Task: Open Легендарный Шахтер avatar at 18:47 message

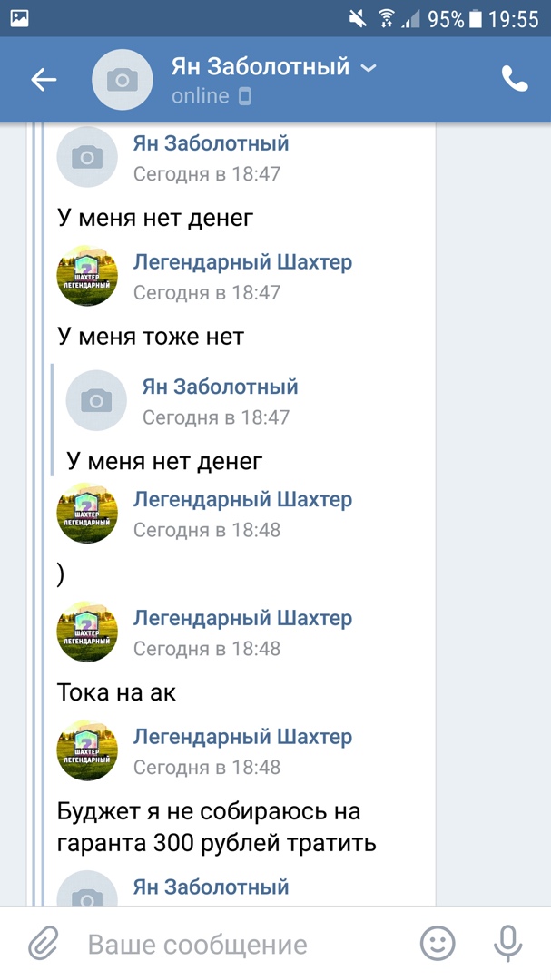Action: click(x=87, y=276)
